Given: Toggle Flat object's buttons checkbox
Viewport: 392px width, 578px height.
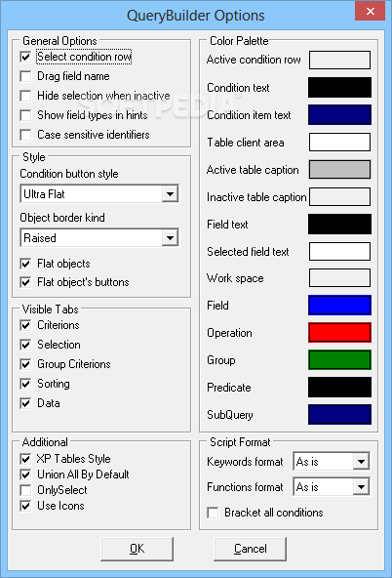Looking at the screenshot, I should point(25,282).
